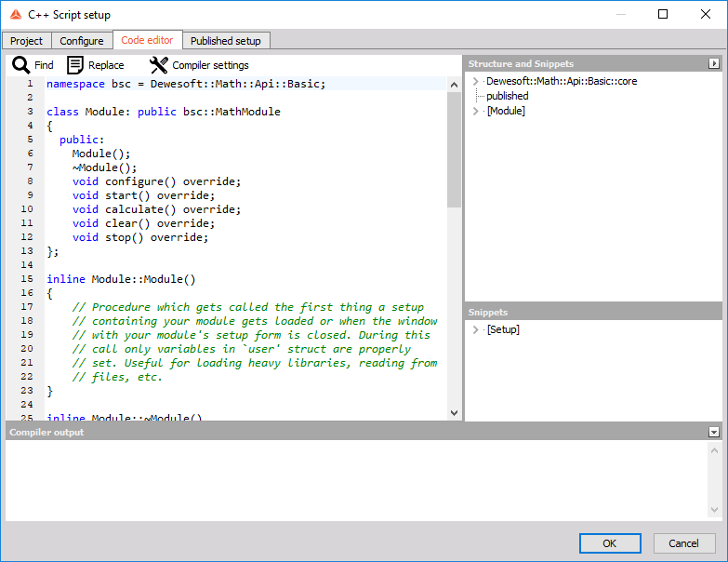Select the Code editor tab

point(147,40)
